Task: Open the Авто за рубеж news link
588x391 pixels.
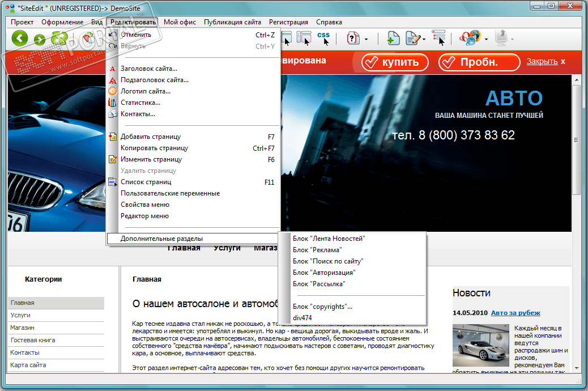Action: [515, 313]
